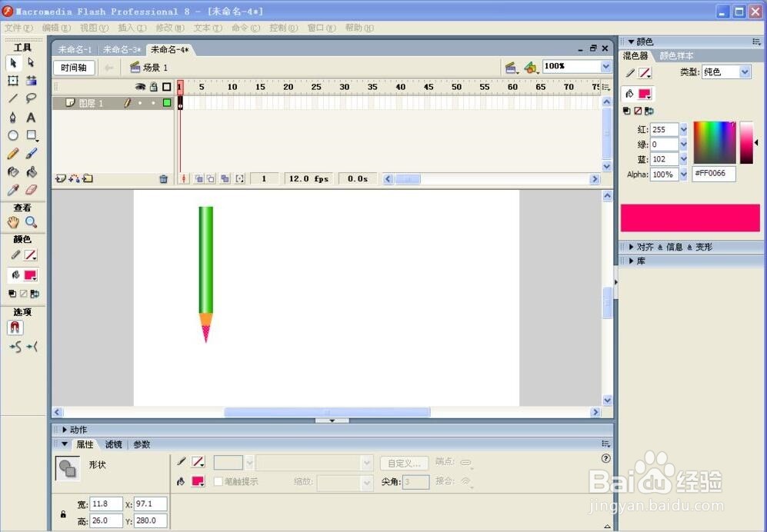Open the 文件 menu
767x532 pixels.
18,28
